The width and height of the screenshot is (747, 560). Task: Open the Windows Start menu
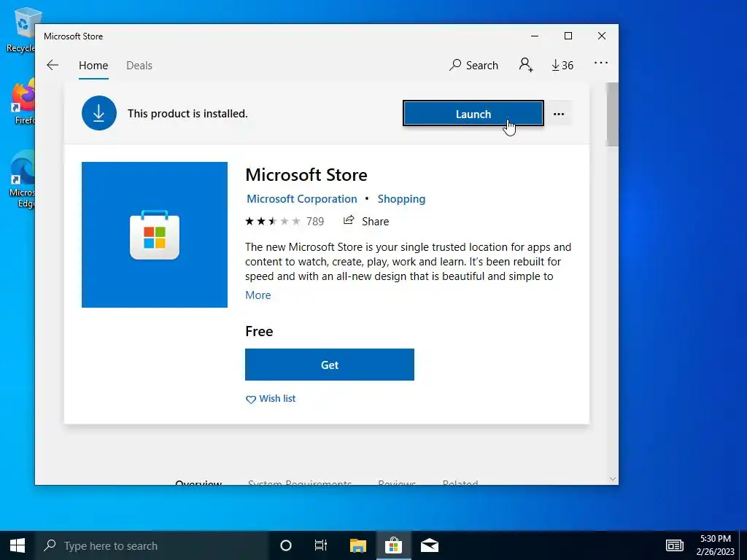(x=18, y=545)
